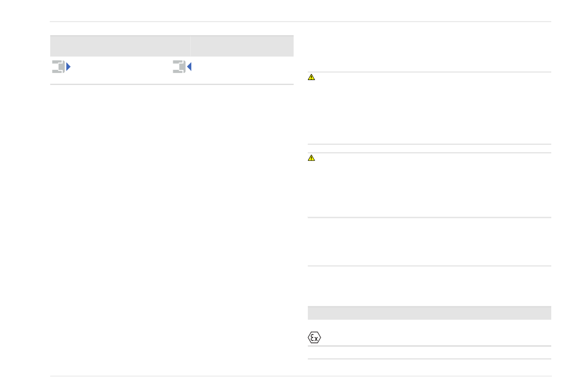568x392 pixels.
Task: Select the narrower gray table header cell
Action: pos(242,46)
